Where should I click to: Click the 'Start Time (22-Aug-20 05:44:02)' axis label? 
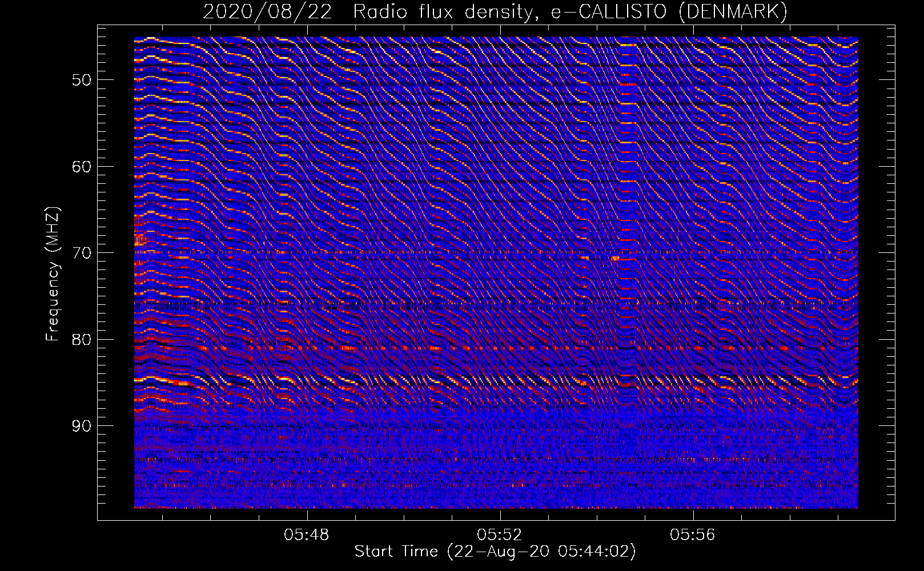(495, 552)
